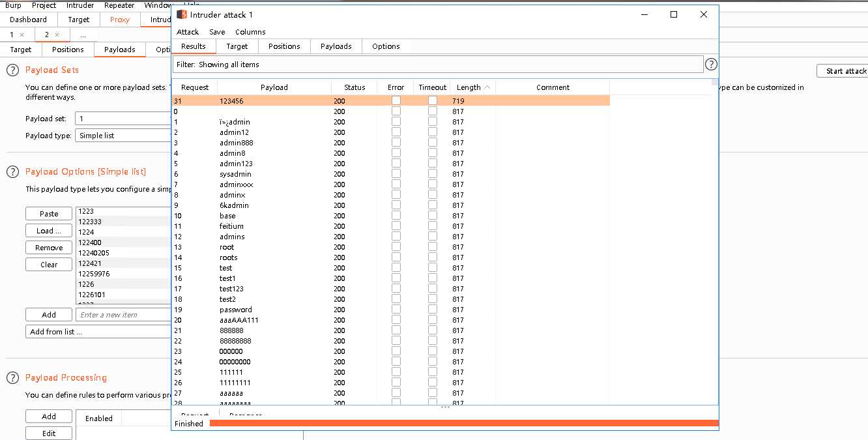
Task: Open the Burp menu in the main window
Action: [x=13, y=5]
